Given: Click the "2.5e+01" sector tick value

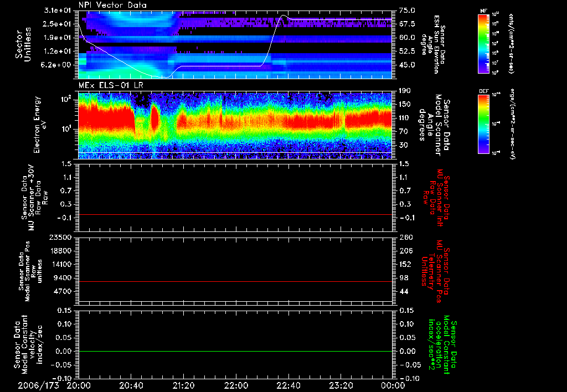Looking at the screenshot, I should (57, 24).
